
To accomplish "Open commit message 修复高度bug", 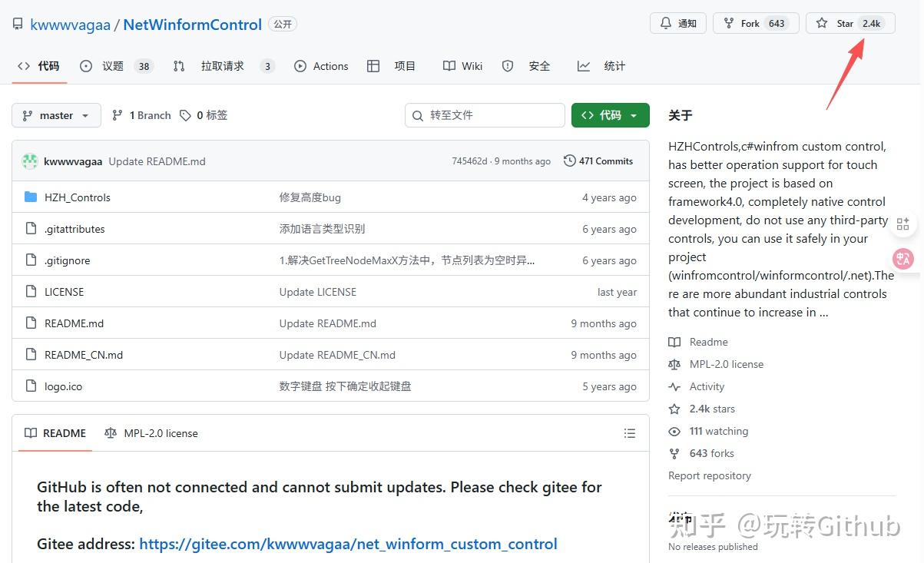I will click(310, 197).
